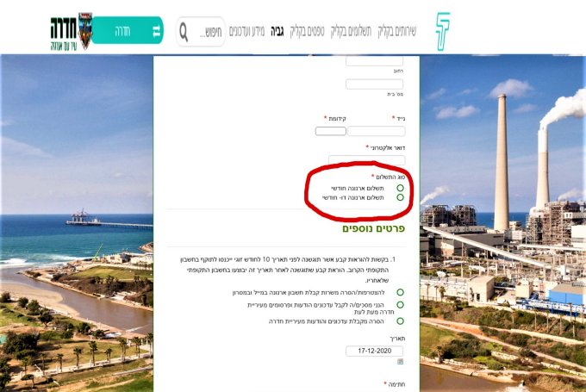Open the calendar icon below the date field
This screenshot has height=392, width=586.
coord(400,361)
